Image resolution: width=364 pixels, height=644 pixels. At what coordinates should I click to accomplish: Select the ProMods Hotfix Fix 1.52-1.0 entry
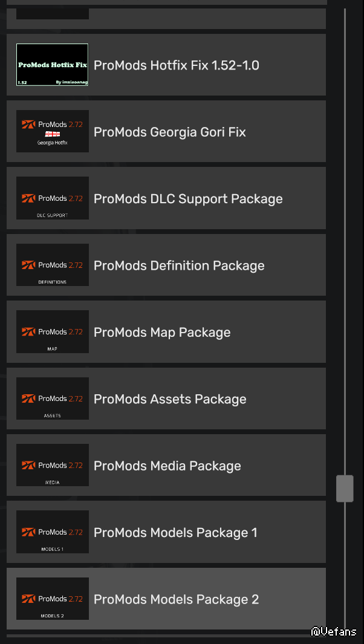[177, 65]
